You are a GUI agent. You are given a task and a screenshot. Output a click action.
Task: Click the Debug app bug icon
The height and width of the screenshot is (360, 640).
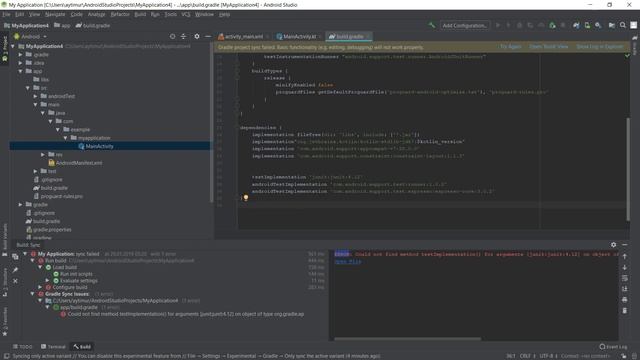pos(519,25)
